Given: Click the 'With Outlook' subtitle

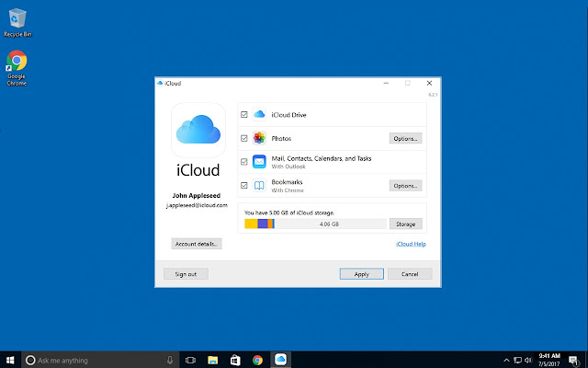Looking at the screenshot, I should 288,167.
